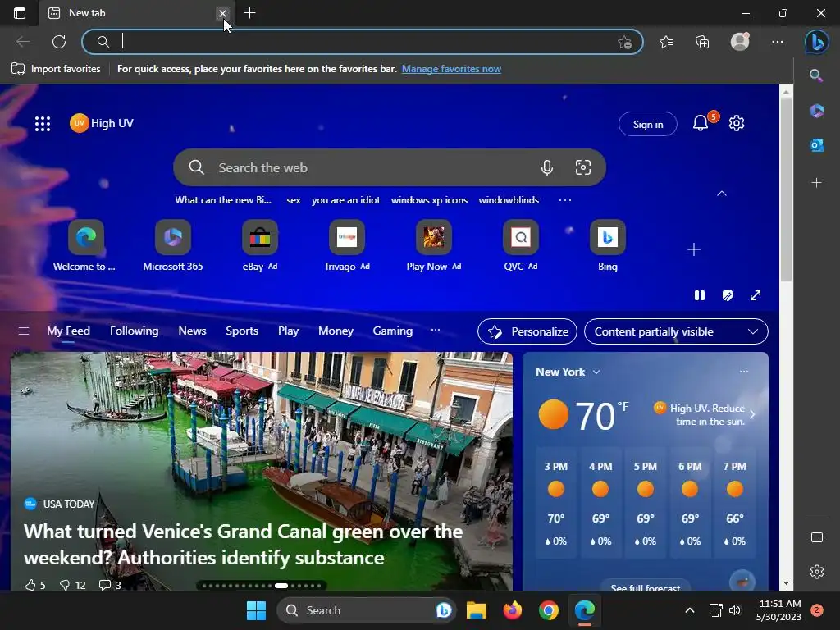Open the Trivago quick link tile
Image resolution: width=840 pixels, height=630 pixels.
point(347,246)
